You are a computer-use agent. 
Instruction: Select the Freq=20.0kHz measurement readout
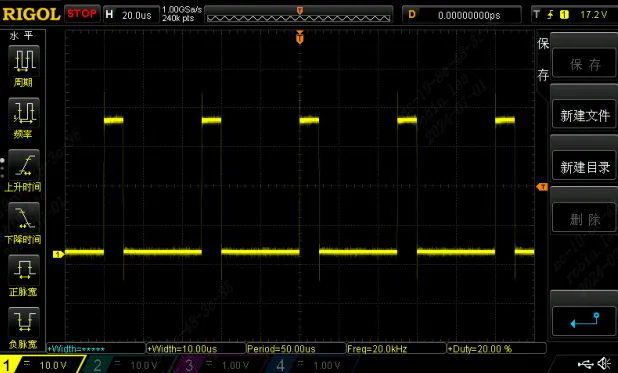pos(396,349)
